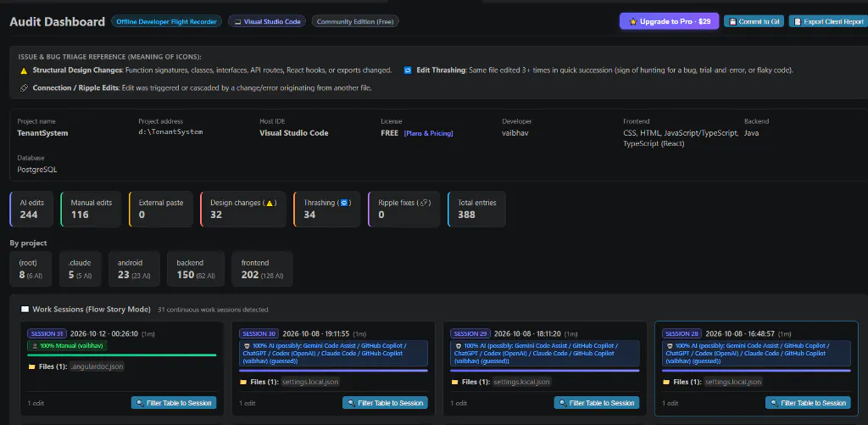Click the folder icon in Session 28 card
Screen dimensions: 868x425
(x=666, y=382)
